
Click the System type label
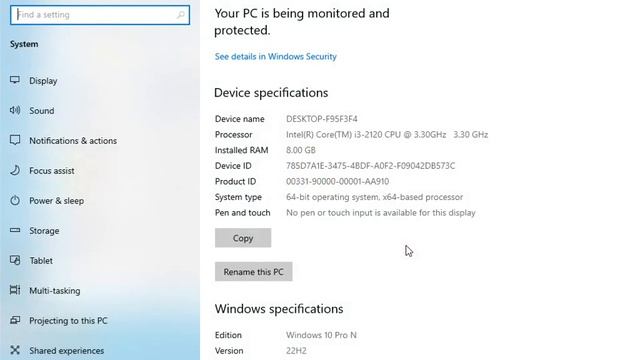(x=238, y=197)
